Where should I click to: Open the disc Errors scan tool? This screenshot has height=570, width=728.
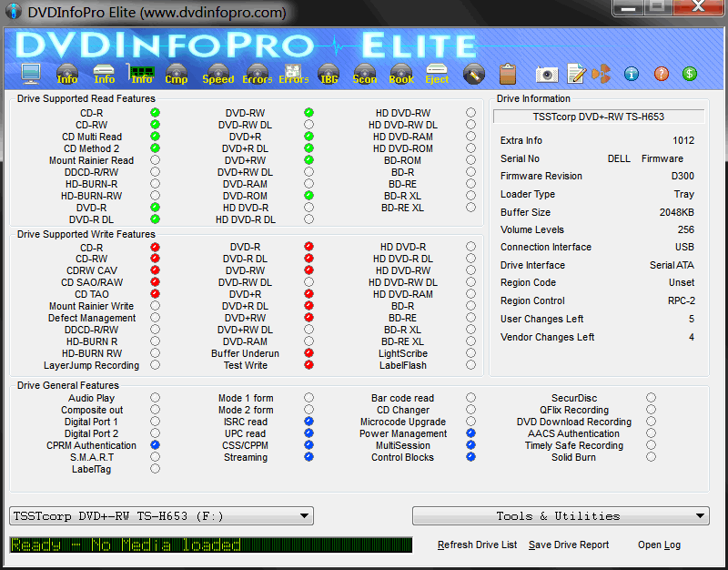pos(258,75)
